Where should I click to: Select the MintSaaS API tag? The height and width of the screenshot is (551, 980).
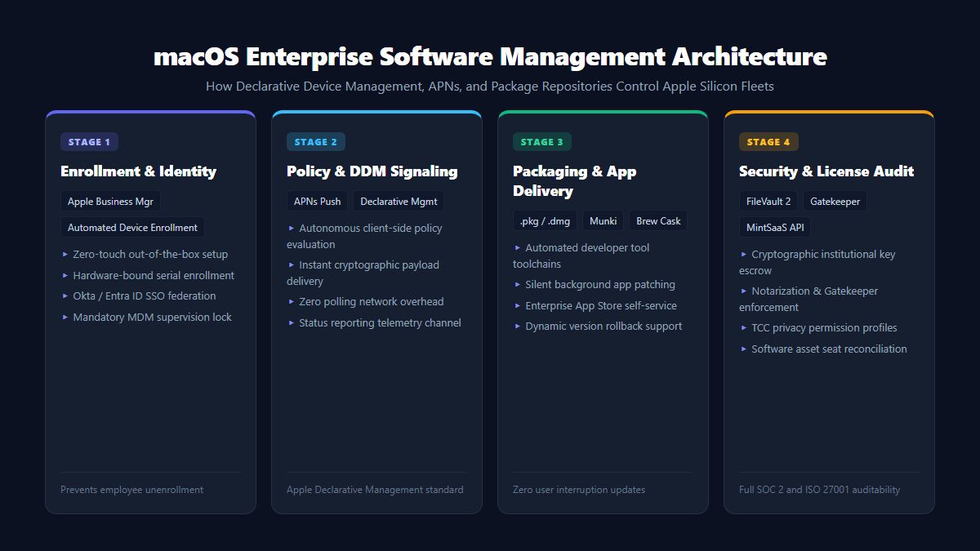[x=774, y=228]
